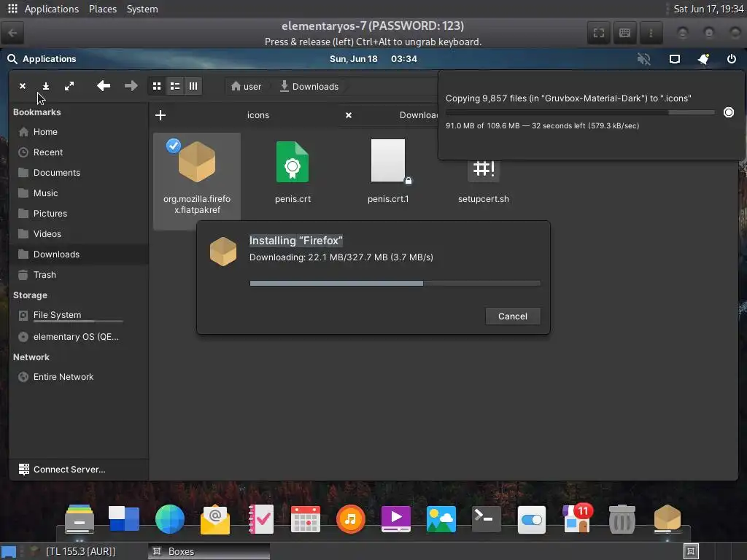Open guest session power menu
This screenshot has width=747, height=560.
click(731, 59)
